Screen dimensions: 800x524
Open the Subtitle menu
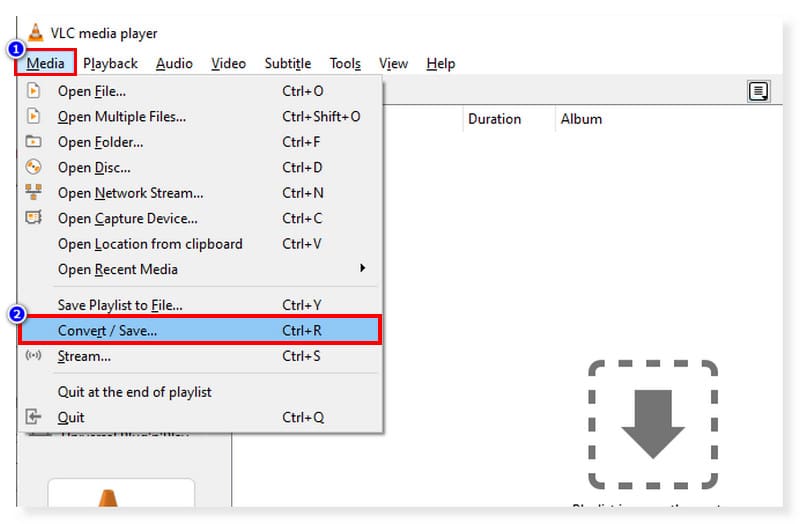pos(287,63)
